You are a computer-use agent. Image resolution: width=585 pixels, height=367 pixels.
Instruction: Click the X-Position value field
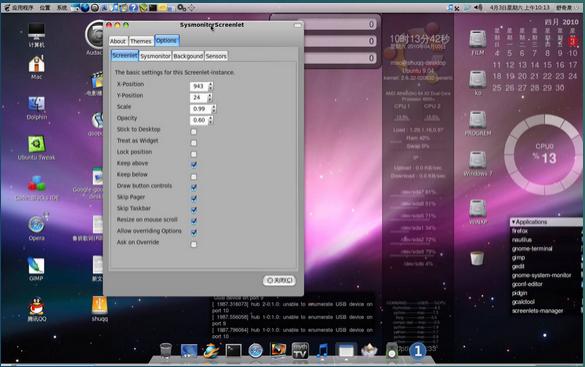click(199, 86)
